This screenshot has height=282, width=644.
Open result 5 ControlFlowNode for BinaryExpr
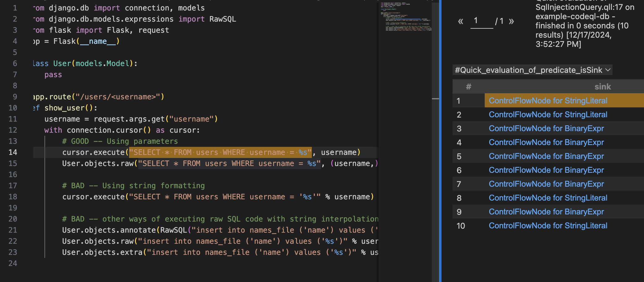click(546, 156)
